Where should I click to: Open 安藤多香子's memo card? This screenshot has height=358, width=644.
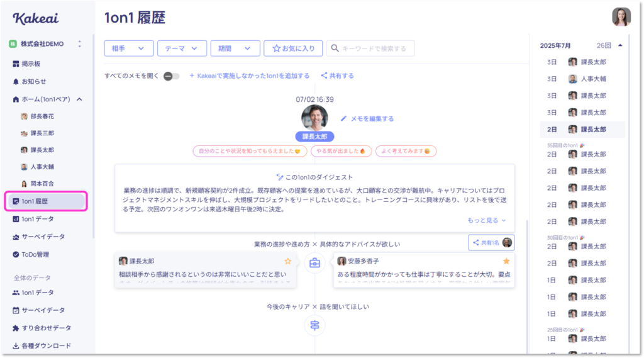424,270
